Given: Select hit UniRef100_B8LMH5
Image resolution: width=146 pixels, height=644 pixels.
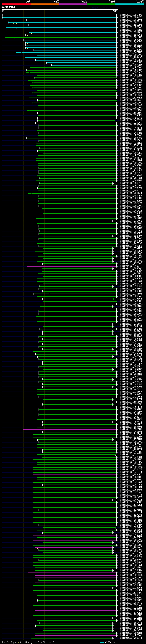Looking at the screenshot, I should [131, 37].
